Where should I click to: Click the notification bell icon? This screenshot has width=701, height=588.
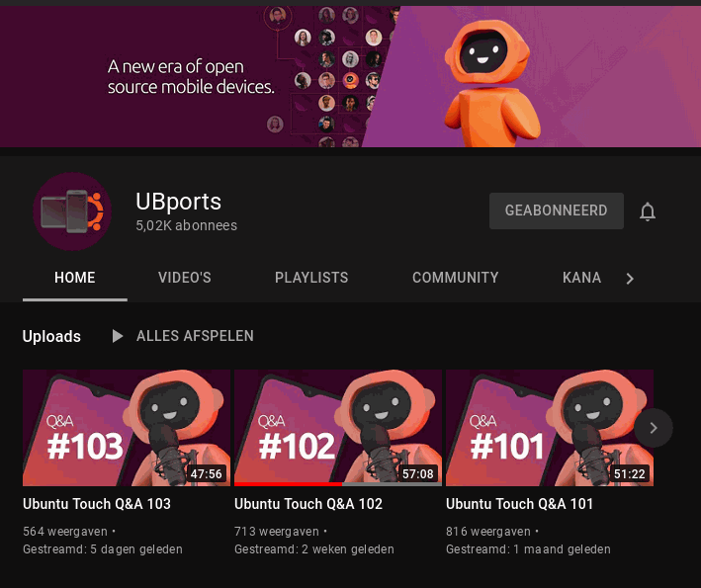[648, 211]
